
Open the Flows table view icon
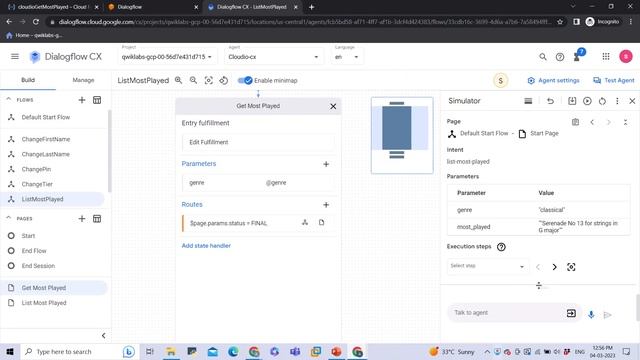[x=97, y=100]
